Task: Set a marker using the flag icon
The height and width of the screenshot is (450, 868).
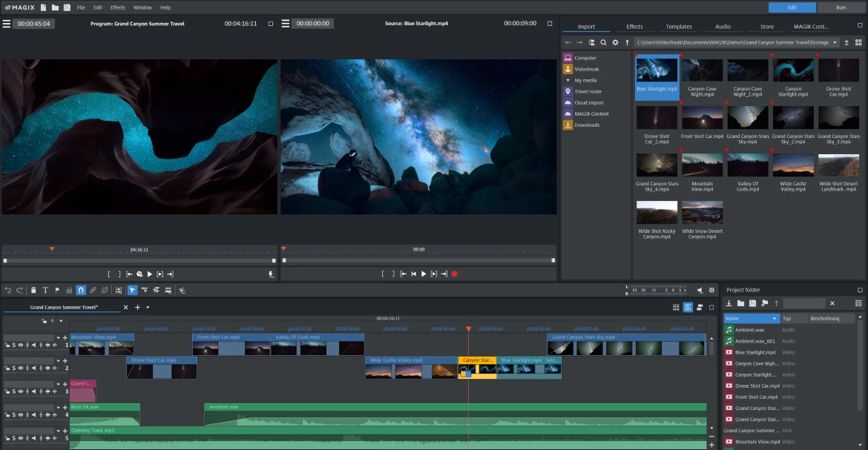Action: click(x=57, y=290)
